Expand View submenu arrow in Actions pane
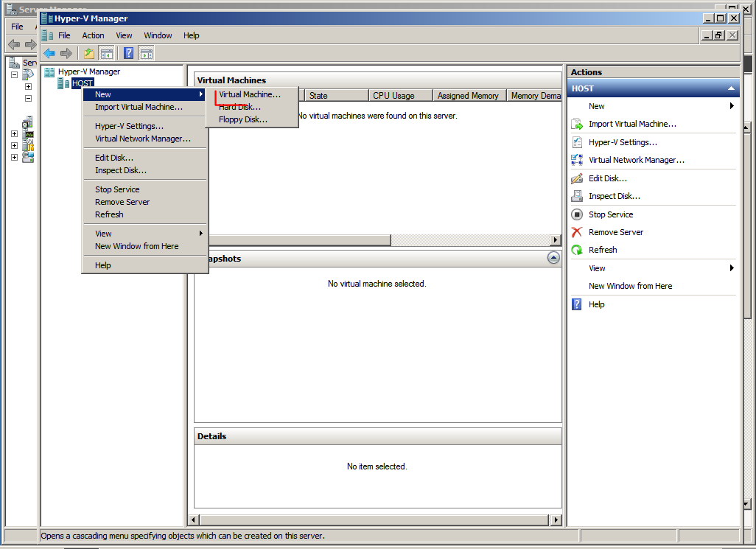756x549 pixels. (x=732, y=268)
